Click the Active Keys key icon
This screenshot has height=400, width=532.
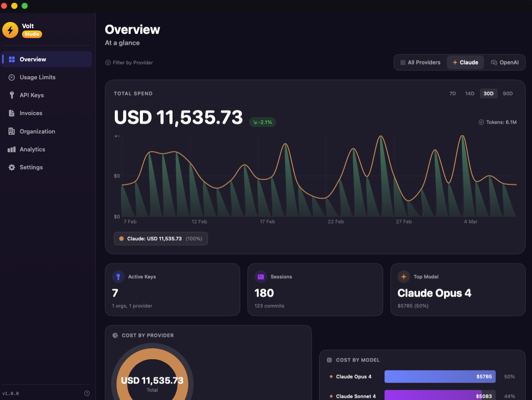point(118,277)
